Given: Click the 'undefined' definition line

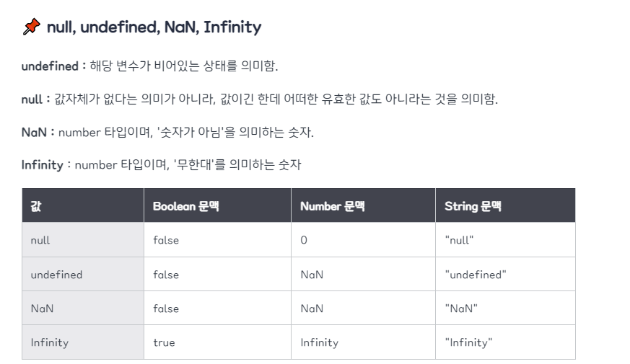Looking at the screenshot, I should [150, 66].
